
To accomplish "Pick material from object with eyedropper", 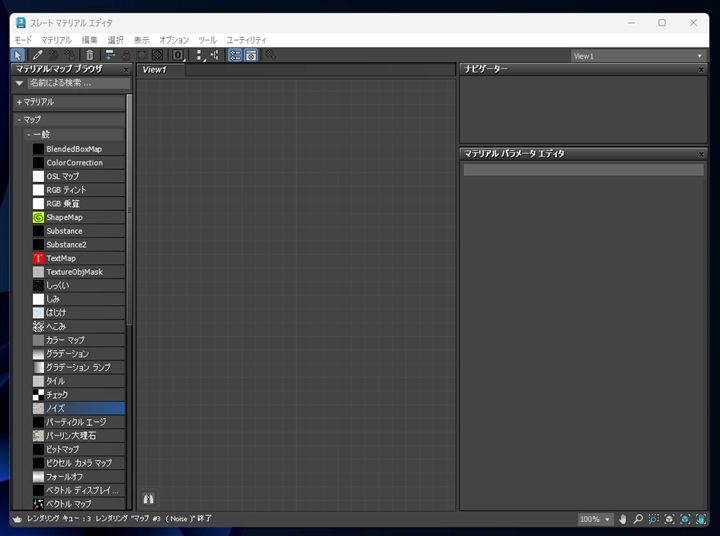I will coord(37,56).
